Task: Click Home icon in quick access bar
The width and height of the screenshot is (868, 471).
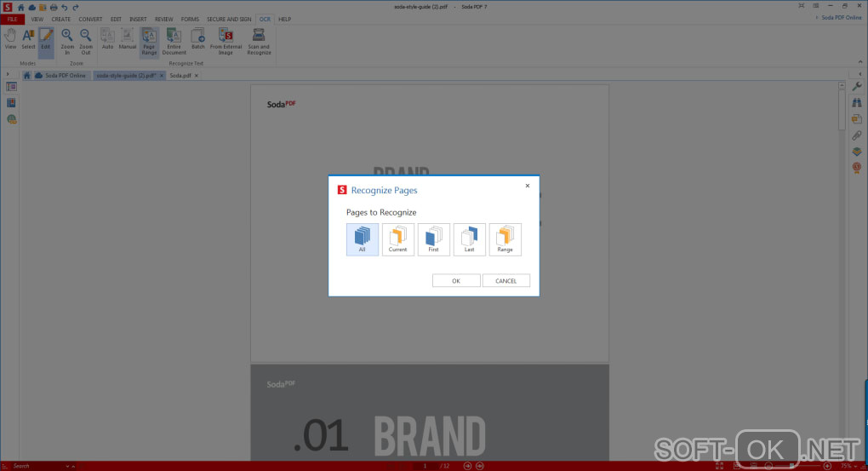Action: click(x=21, y=7)
